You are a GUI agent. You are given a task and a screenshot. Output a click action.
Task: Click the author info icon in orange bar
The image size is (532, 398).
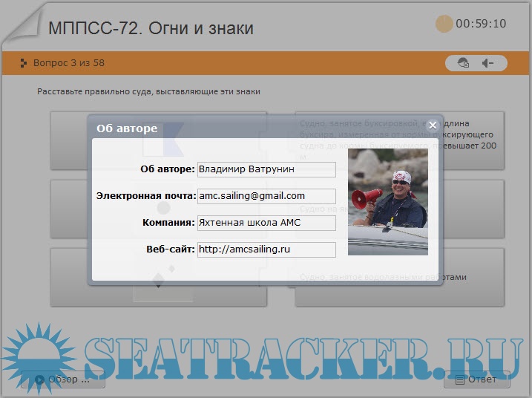tap(464, 63)
